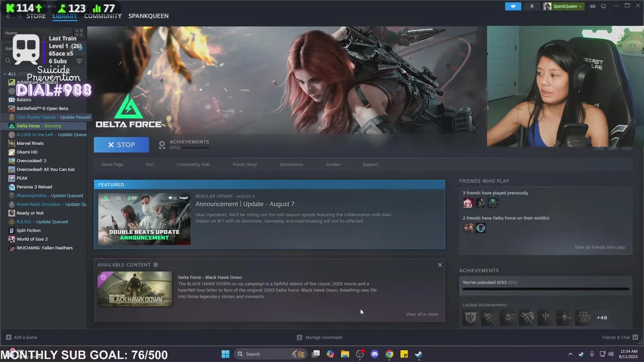644x362 pixels.
Task: Open the DLC link
Action: 150,164
